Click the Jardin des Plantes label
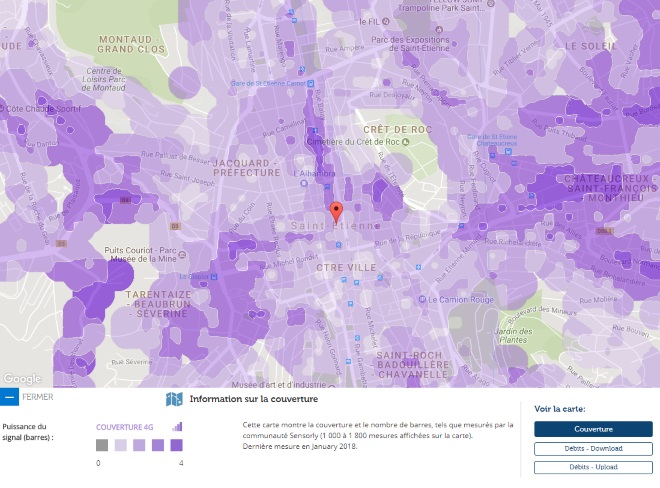 tap(514, 336)
